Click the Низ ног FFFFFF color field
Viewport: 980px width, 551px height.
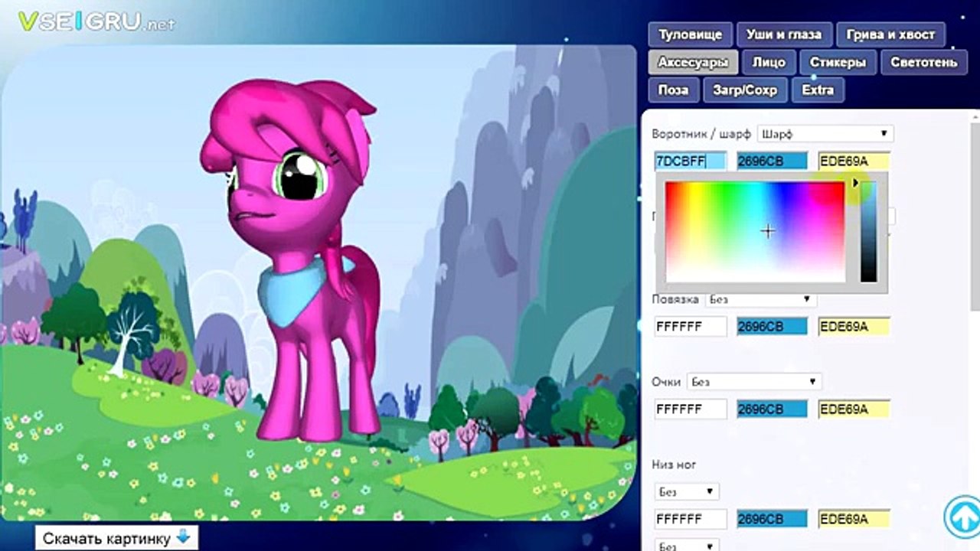coord(691,520)
